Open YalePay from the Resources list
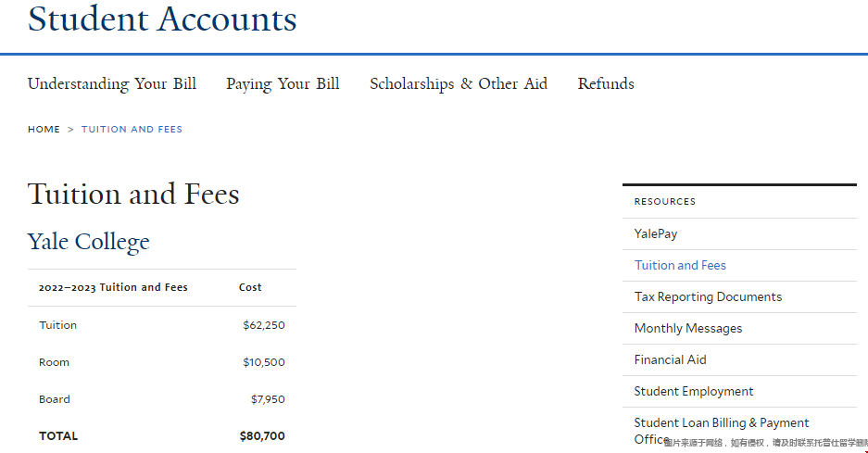This screenshot has width=868, height=453. pos(656,233)
